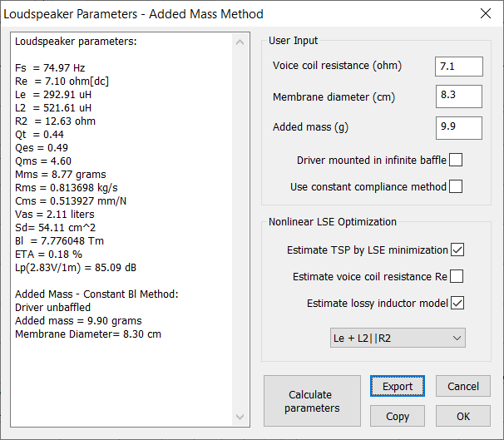
Task: Uncheck Estimate TSP by LSE minimization
Action: (x=456, y=250)
